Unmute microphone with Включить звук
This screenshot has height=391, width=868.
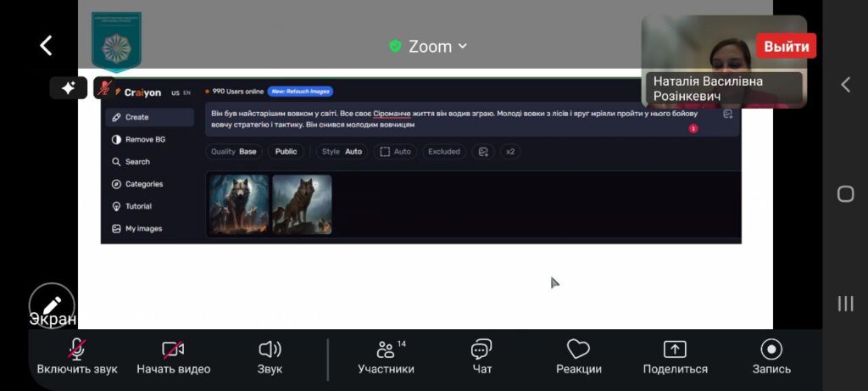click(x=77, y=356)
